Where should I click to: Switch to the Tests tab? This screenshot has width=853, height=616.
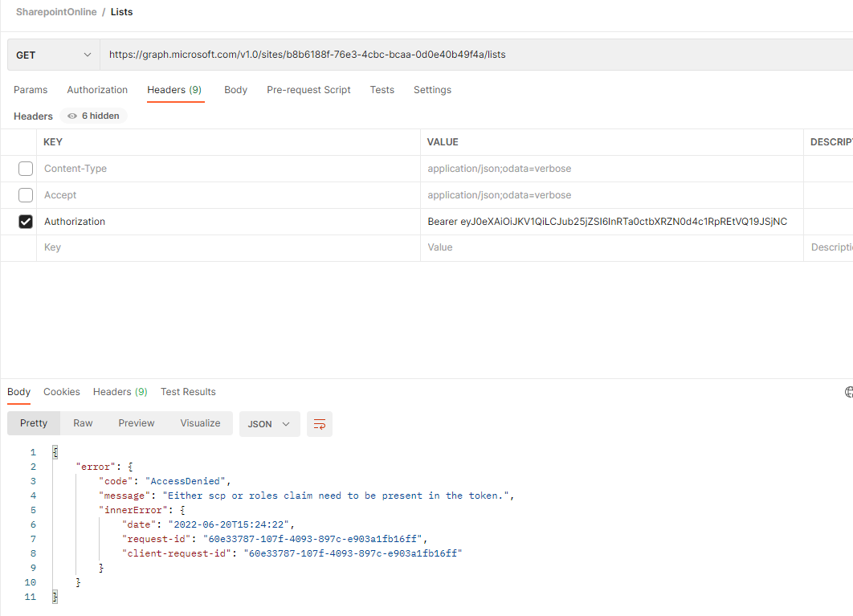click(x=382, y=90)
